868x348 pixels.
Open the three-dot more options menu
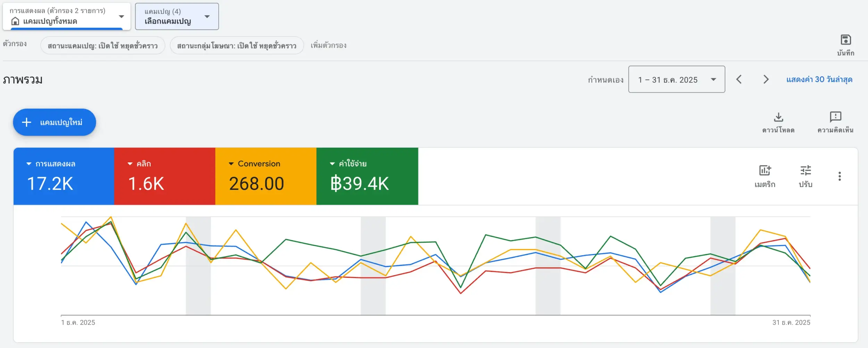click(840, 176)
